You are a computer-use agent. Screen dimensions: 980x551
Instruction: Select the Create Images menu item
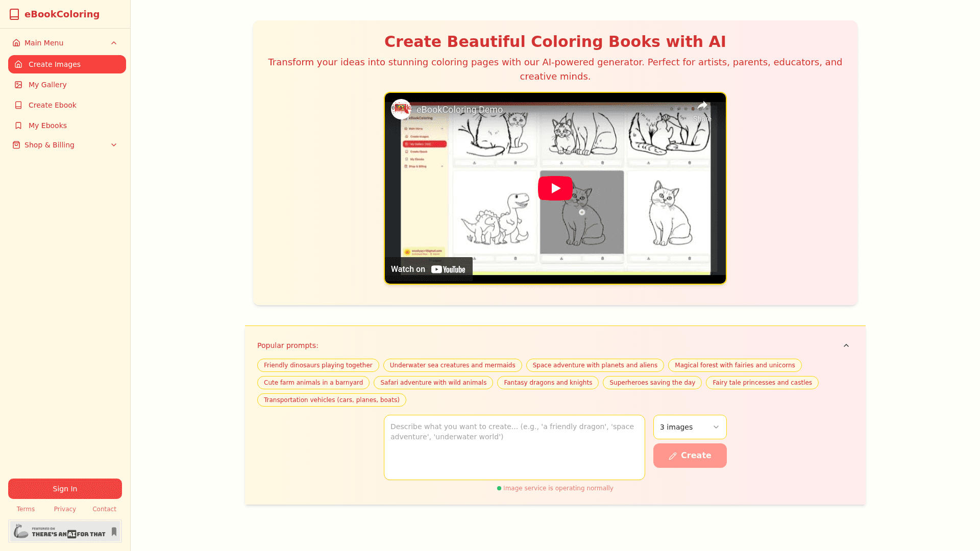67,64
